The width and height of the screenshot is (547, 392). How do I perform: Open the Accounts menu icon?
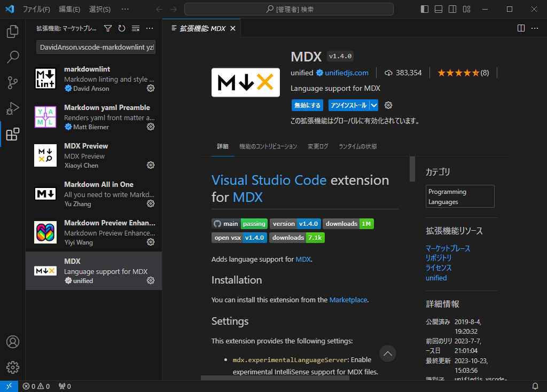pyautogui.click(x=13, y=342)
